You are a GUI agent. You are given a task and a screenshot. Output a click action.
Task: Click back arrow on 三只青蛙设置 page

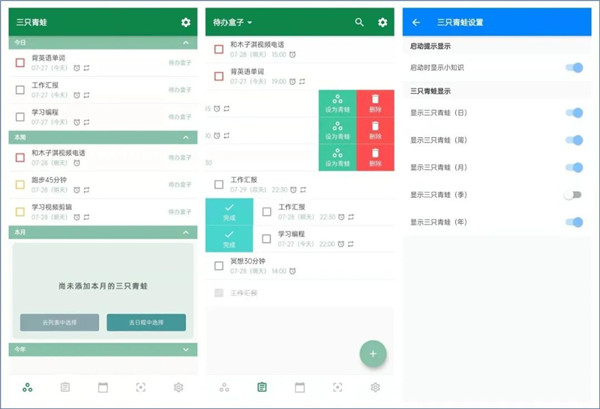tap(416, 22)
